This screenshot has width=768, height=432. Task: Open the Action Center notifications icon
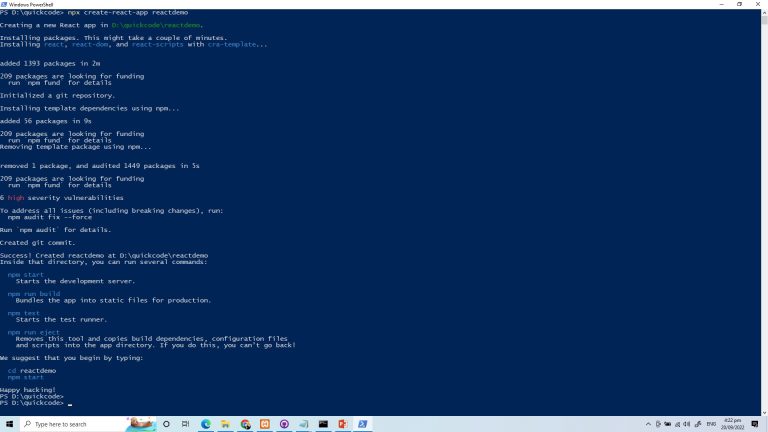pyautogui.click(x=755, y=424)
